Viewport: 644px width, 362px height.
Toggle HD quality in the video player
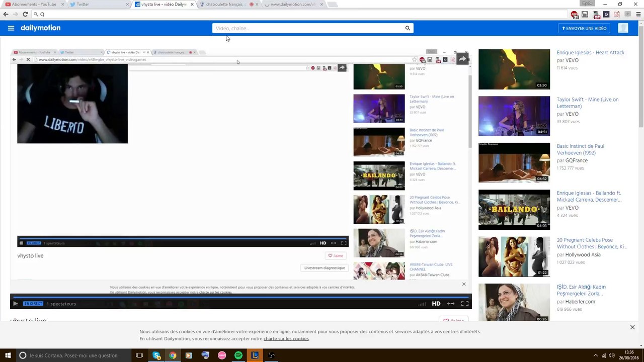click(436, 304)
